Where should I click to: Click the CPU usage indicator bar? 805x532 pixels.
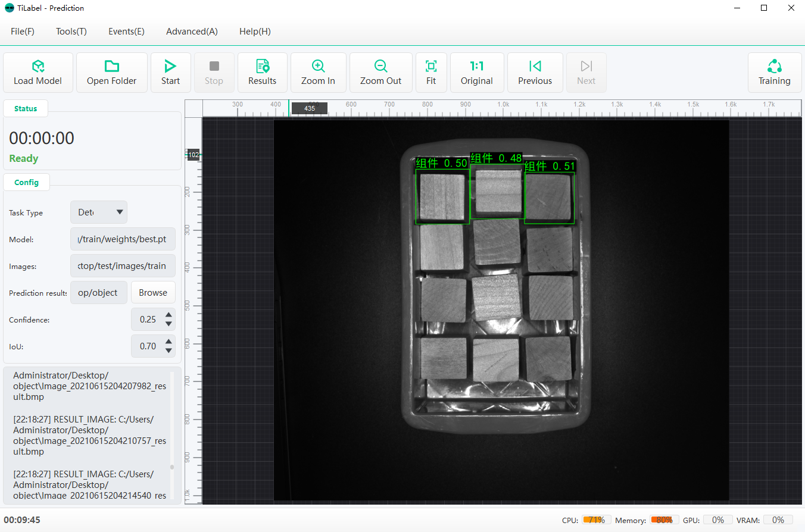(596, 520)
